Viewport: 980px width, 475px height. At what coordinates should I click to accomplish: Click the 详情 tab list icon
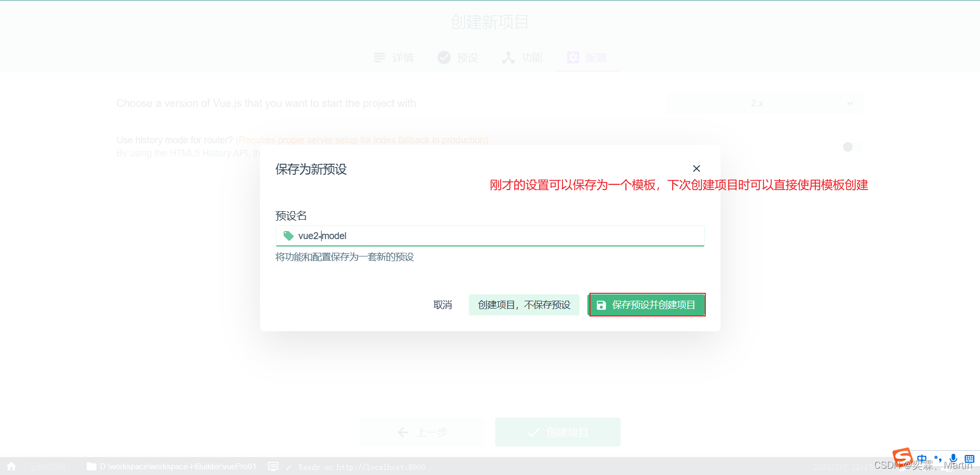pos(379,57)
